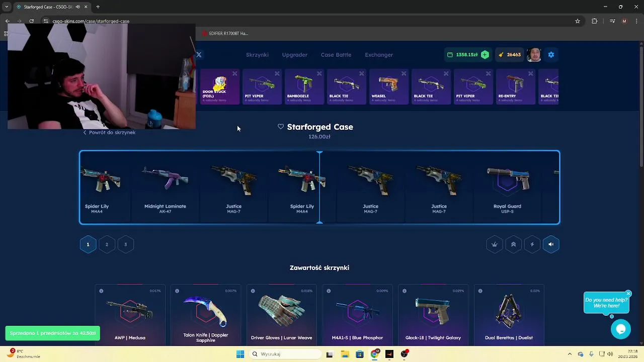Click info icon on Driver Gloves card
The image size is (644, 362).
[x=253, y=291]
